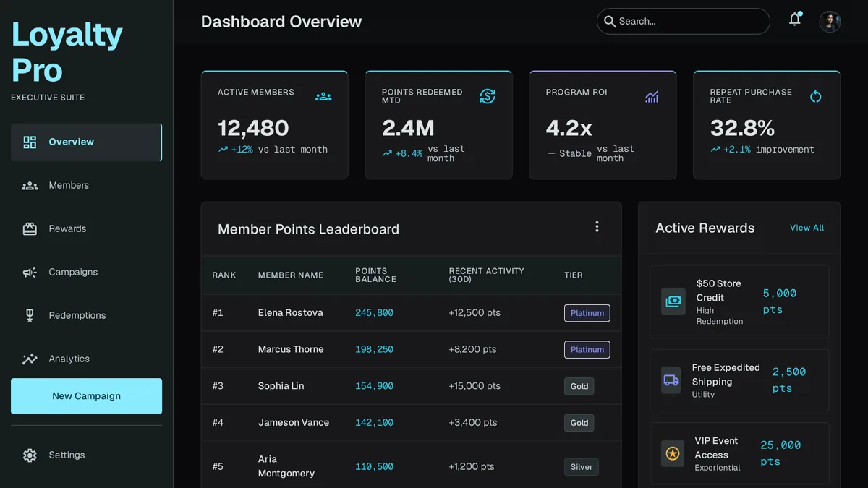The width and height of the screenshot is (868, 488).
Task: Click the Overview grid icon in sidebar
Action: click(30, 142)
